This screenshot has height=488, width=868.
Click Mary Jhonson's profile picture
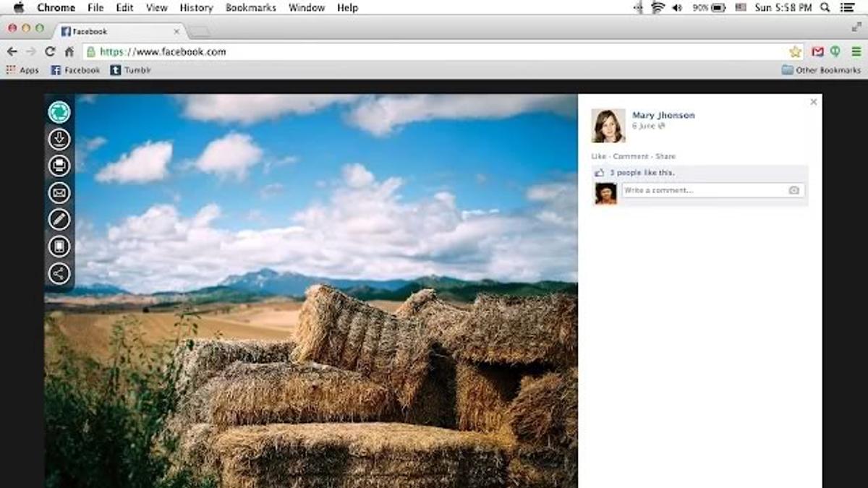(x=608, y=126)
